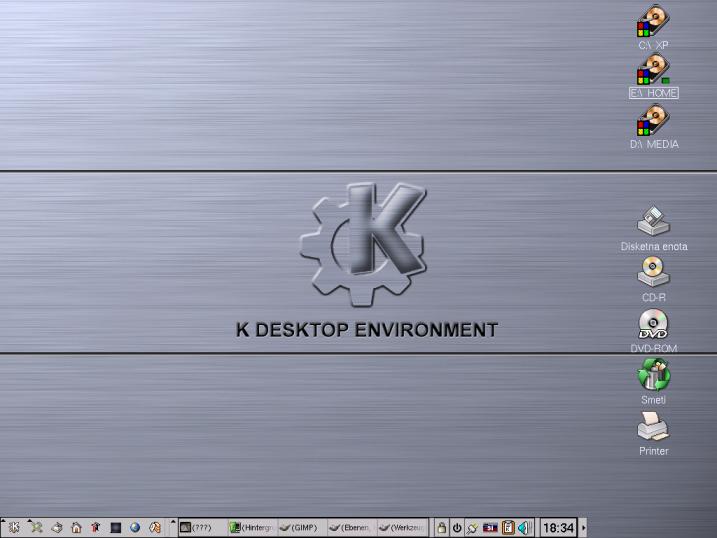Switch to the (Werkzeu taskbar window

(402, 527)
